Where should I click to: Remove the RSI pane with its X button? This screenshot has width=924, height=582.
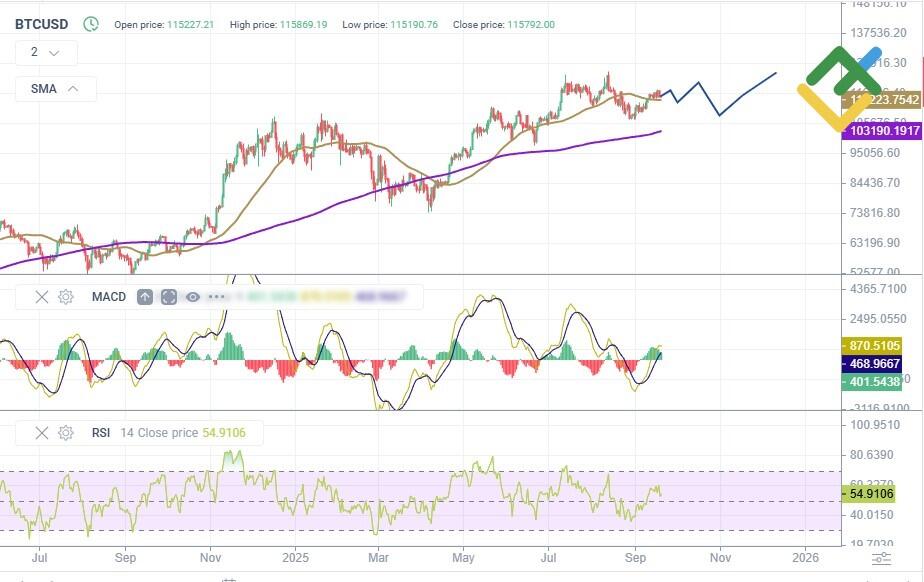[x=42, y=433]
